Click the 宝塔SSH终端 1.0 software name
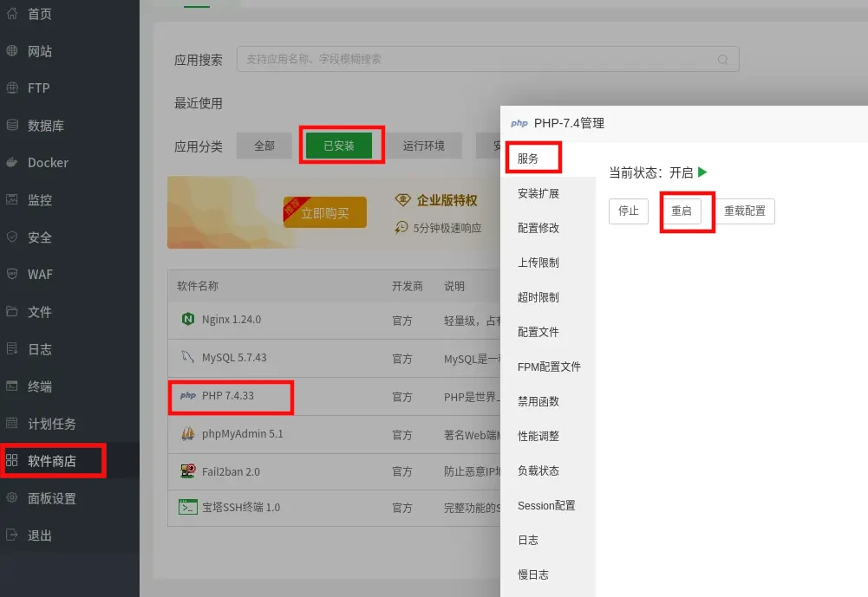Screen dimensions: 868x597 click(241, 508)
